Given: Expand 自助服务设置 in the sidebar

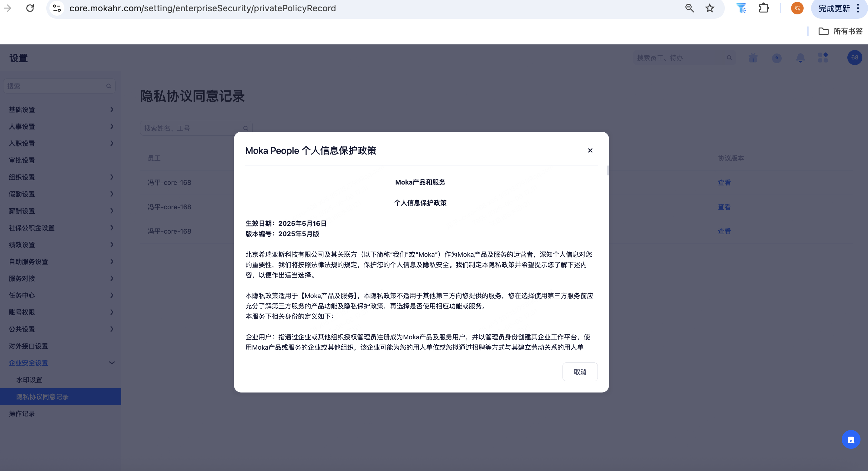Looking at the screenshot, I should pyautogui.click(x=61, y=261).
